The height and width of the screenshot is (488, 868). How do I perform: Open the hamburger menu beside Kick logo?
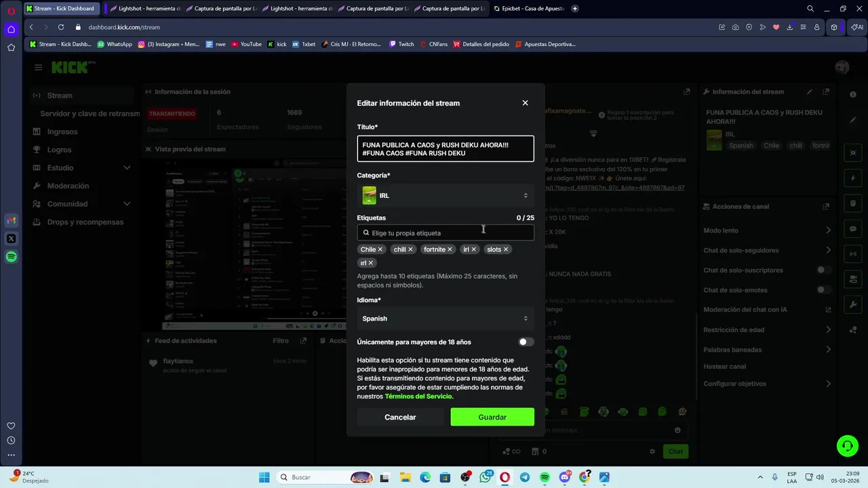38,67
